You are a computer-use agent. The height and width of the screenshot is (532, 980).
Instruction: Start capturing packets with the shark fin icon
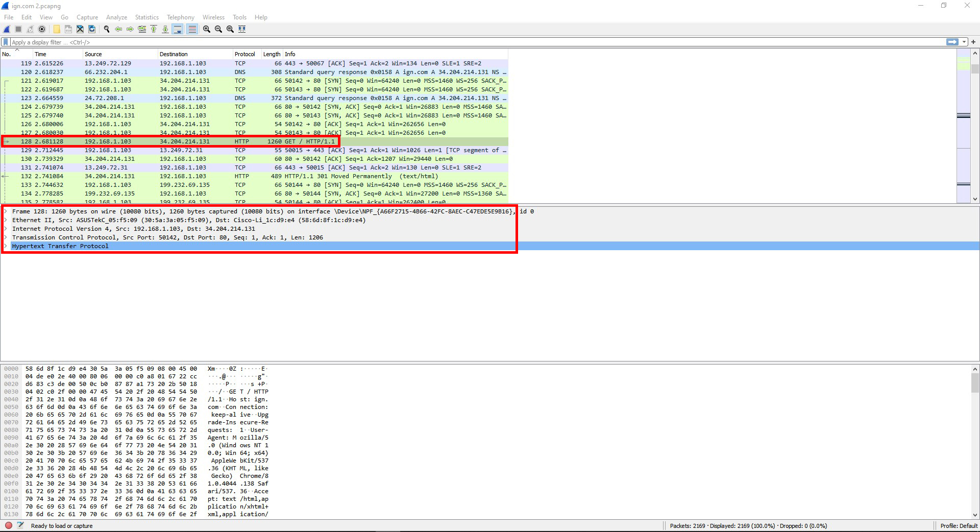point(7,29)
